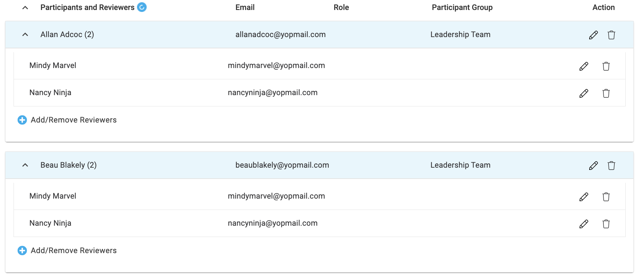The height and width of the screenshot is (276, 644).
Task: Remove Nancy Ninja under Beau Blakely
Action: (x=606, y=224)
